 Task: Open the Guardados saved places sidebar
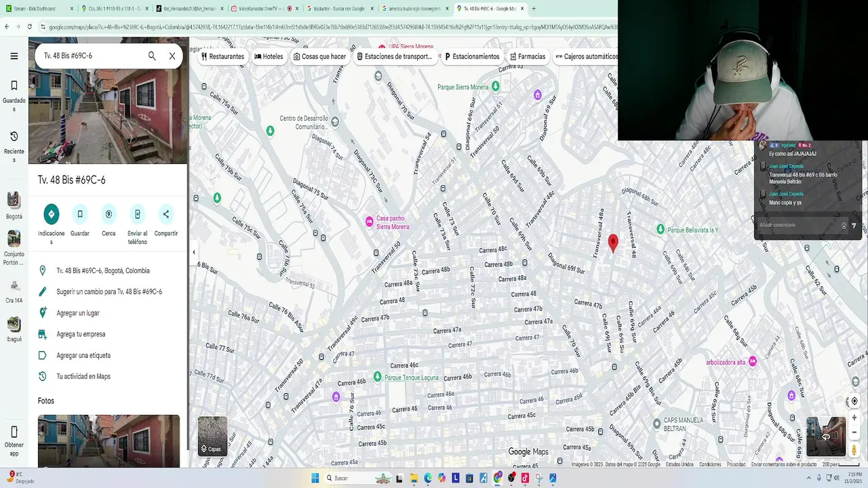(x=14, y=94)
